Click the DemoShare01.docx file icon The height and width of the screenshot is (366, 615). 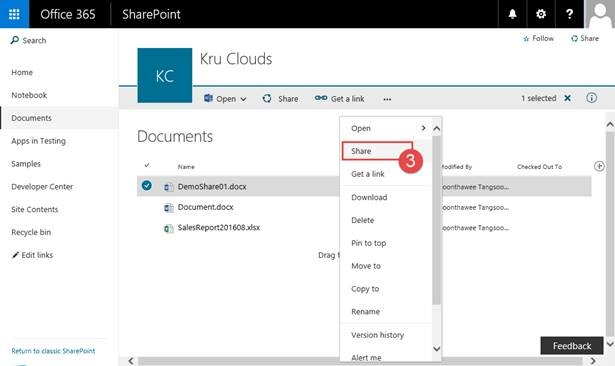pos(169,187)
